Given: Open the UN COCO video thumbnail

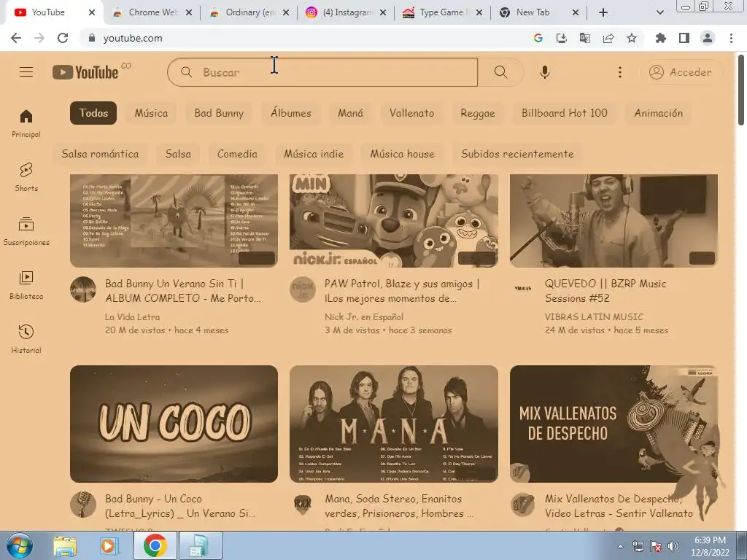Looking at the screenshot, I should 174,424.
